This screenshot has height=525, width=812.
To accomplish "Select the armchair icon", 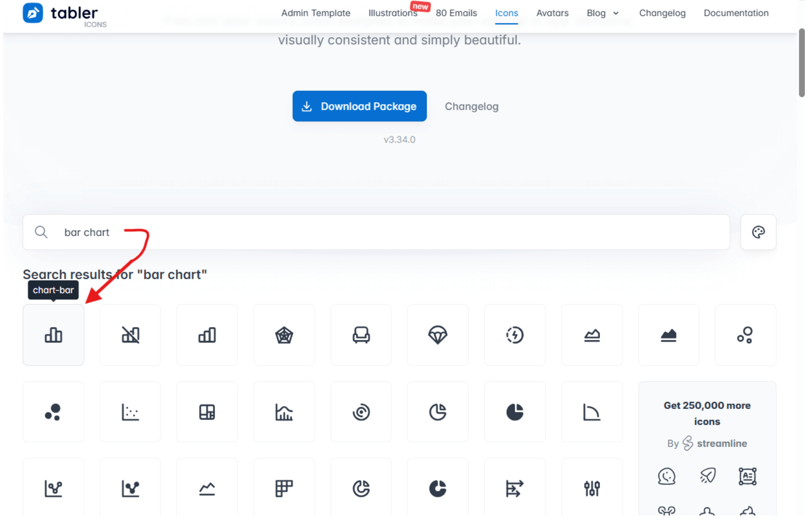I will pos(361,335).
